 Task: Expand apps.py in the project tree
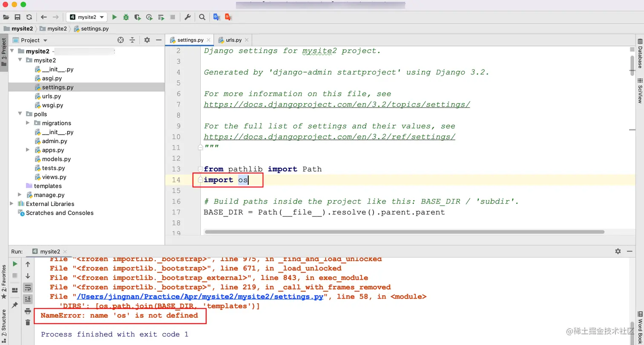pos(28,150)
